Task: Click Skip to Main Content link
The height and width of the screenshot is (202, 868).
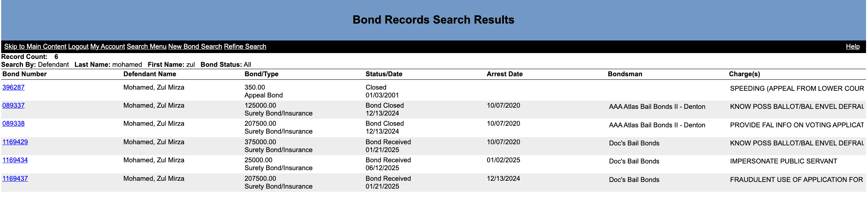Action: tap(35, 46)
